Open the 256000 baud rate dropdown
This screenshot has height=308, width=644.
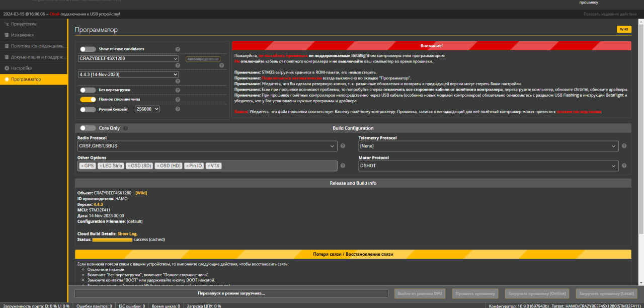point(147,109)
